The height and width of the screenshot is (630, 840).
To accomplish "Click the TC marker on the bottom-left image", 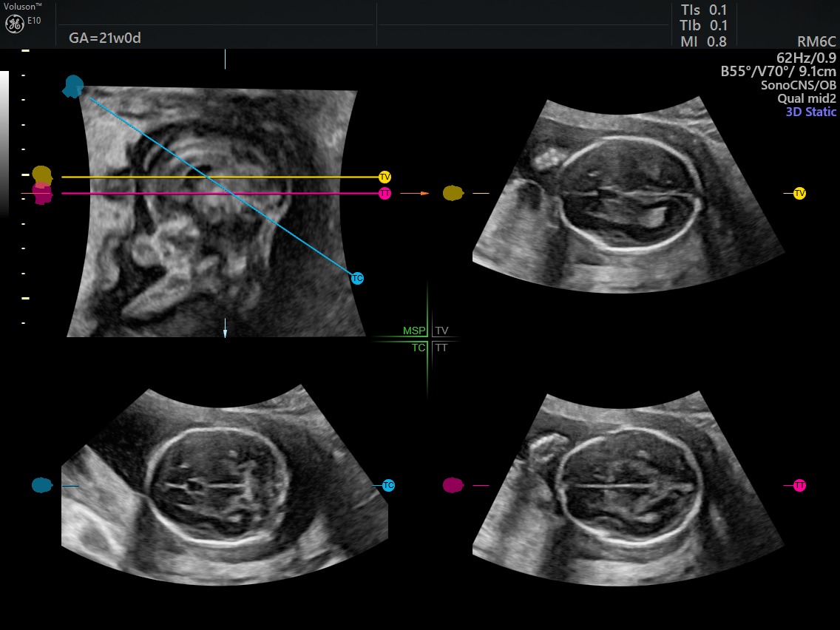I will (387, 485).
